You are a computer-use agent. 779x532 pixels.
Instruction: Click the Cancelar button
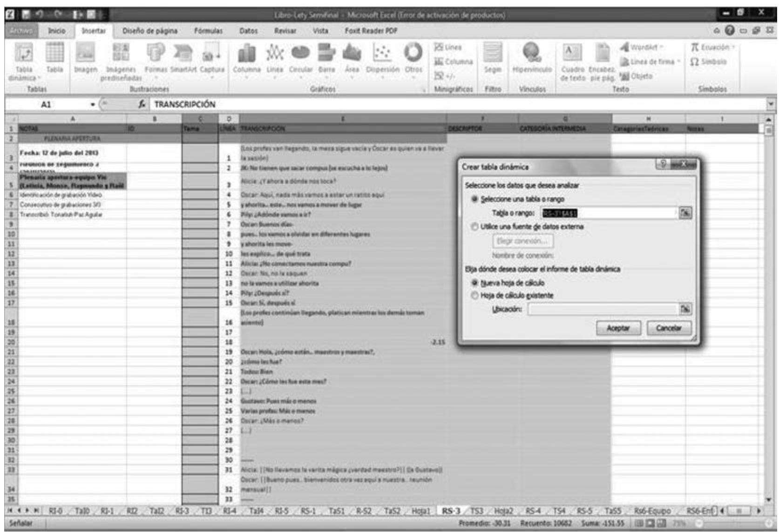pos(668,328)
